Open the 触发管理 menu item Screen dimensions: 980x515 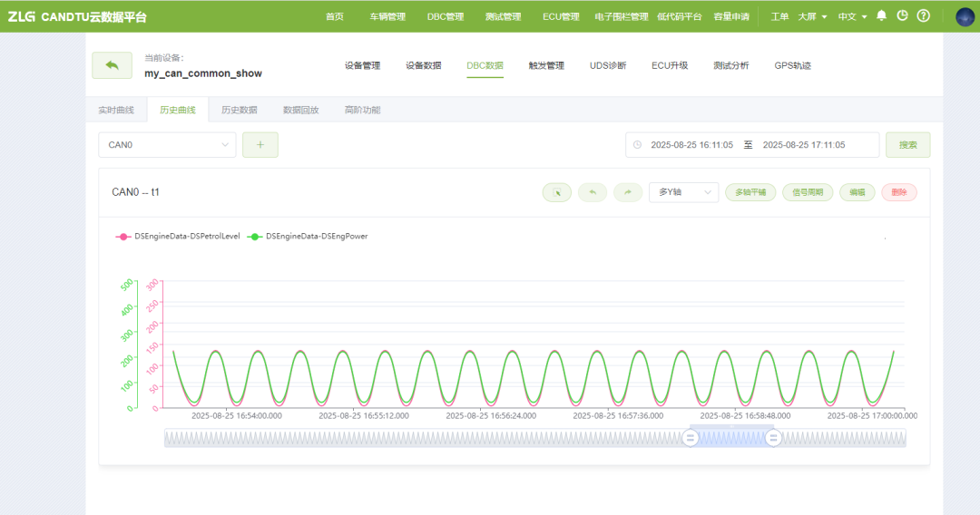pyautogui.click(x=546, y=65)
